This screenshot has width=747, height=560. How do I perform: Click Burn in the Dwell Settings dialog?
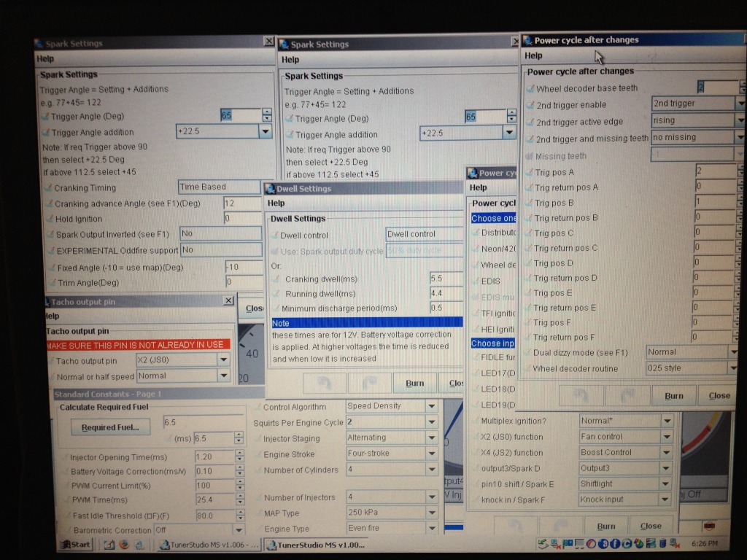(414, 383)
